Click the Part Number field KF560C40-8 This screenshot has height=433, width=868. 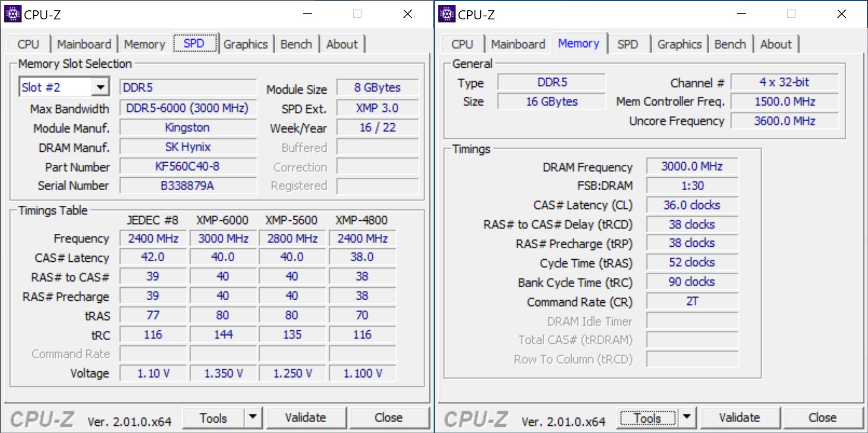click(x=188, y=166)
